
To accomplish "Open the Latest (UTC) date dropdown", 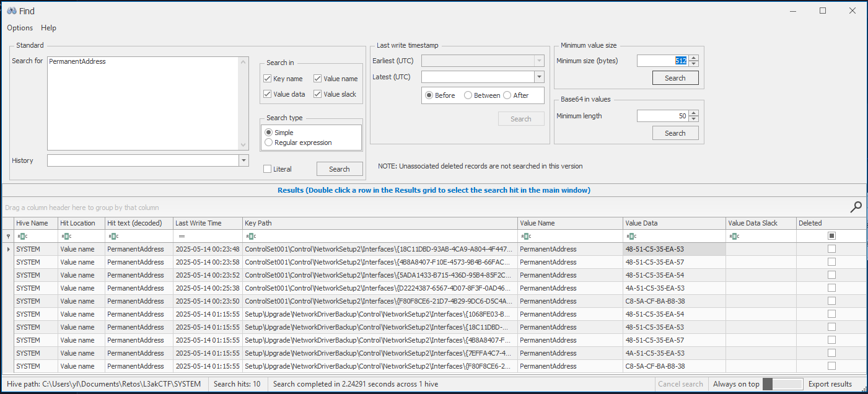I will (539, 77).
